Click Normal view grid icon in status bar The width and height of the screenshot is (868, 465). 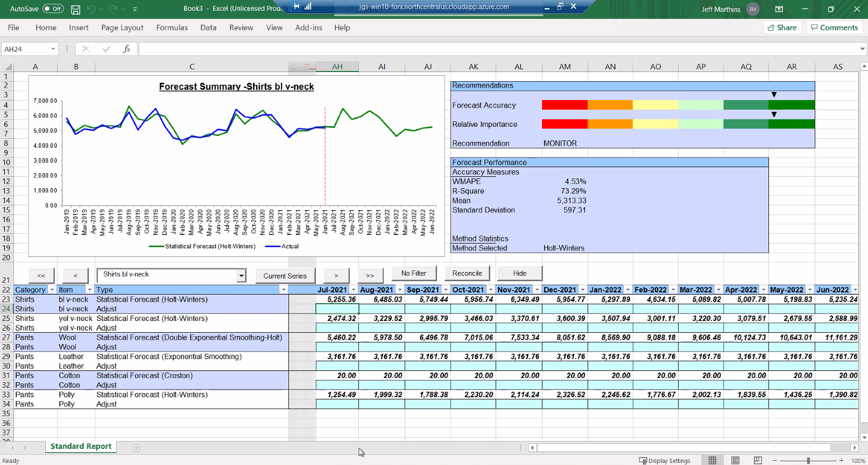coord(712,460)
